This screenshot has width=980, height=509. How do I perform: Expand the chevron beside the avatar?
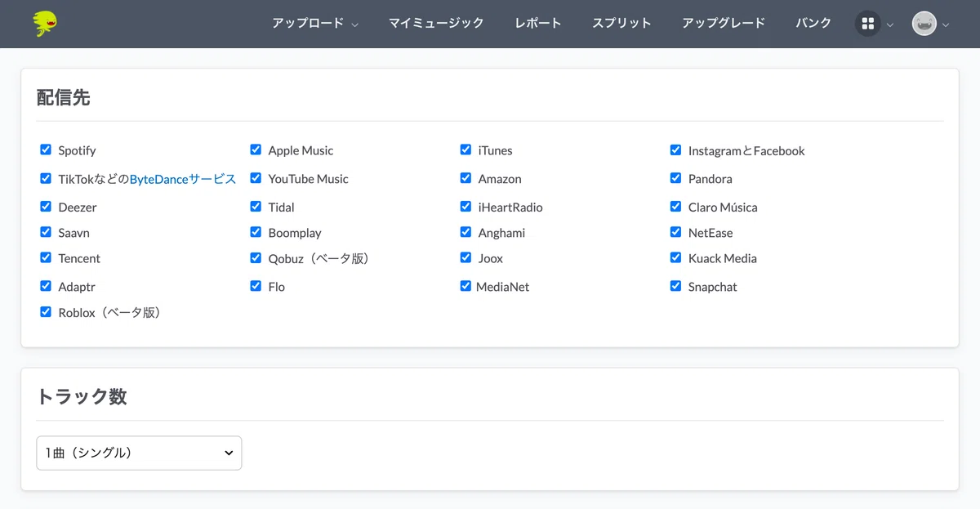click(946, 25)
